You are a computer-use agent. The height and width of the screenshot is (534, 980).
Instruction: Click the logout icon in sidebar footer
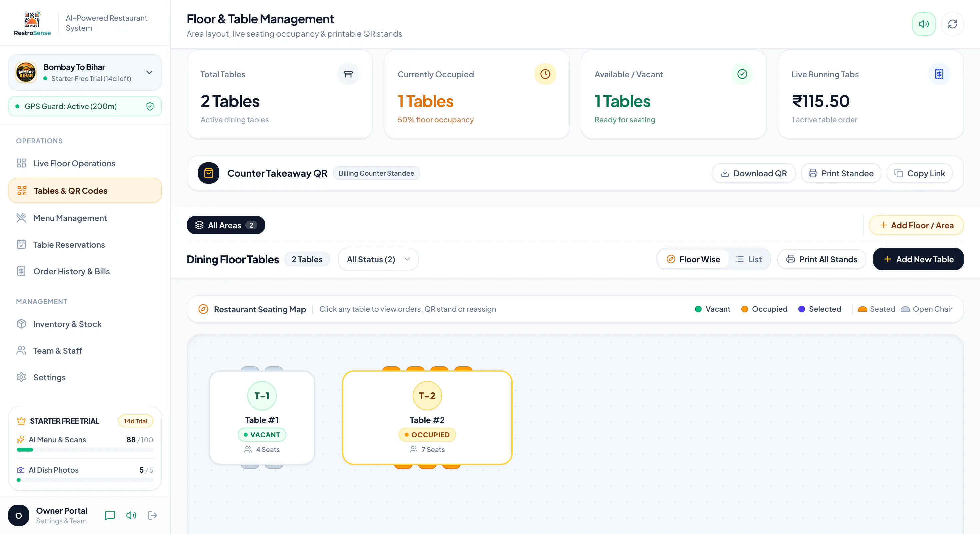click(153, 515)
